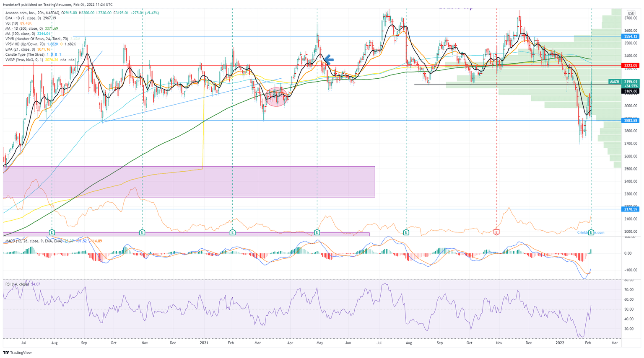Open the USD currency selector
Viewport: 644px width, 358px height.
coord(630,13)
